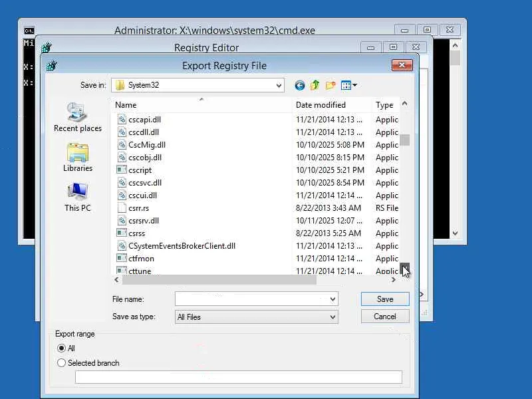Select the cscript application icon
This screenshot has width=532, height=399.
click(x=122, y=170)
